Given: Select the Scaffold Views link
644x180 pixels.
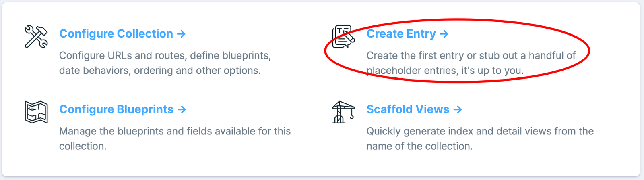Looking at the screenshot, I should 408,109.
